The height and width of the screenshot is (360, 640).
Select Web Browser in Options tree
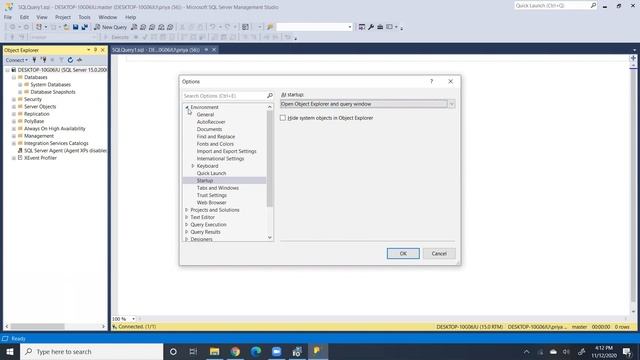tap(211, 203)
